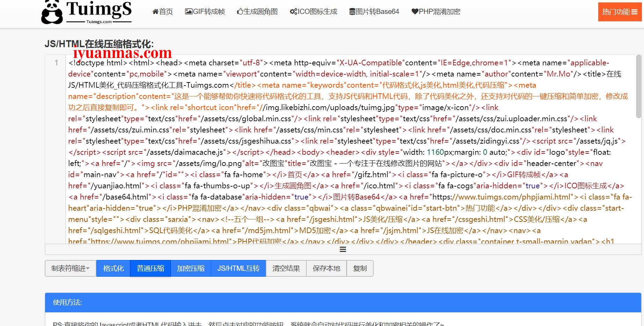Open the 热门功能 menu button

pos(620,12)
